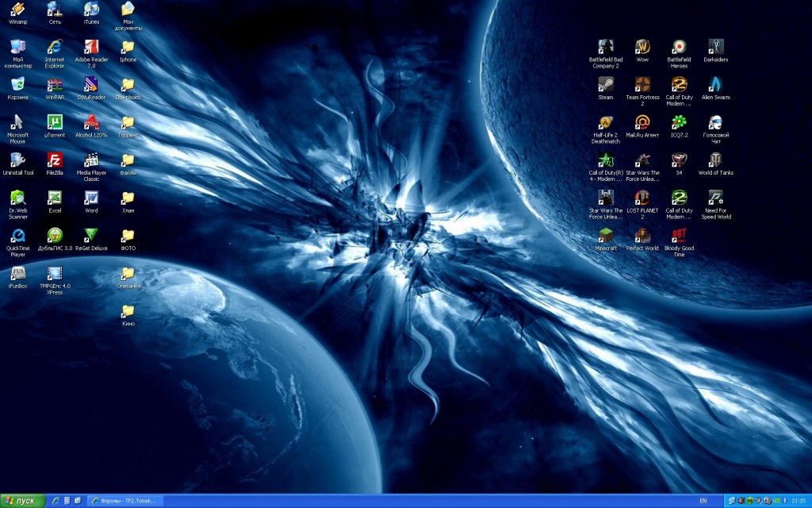Switch to the Форумы - TF2.Tomsk taskbar window
812x508 pixels.
point(124,501)
